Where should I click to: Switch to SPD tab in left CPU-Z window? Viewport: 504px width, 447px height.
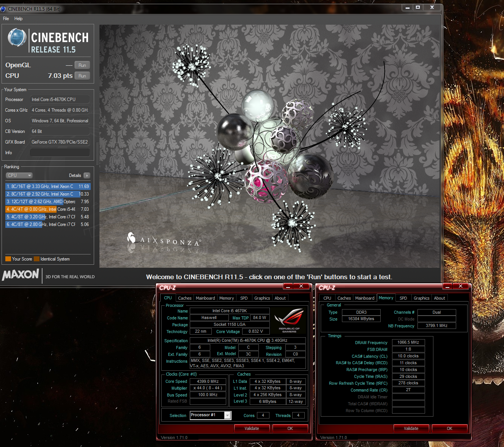(x=244, y=298)
